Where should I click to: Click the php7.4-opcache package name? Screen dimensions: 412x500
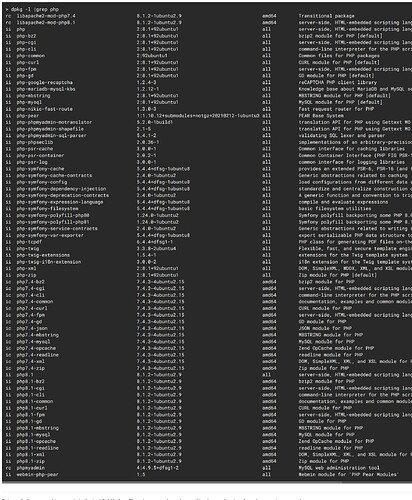(36, 348)
